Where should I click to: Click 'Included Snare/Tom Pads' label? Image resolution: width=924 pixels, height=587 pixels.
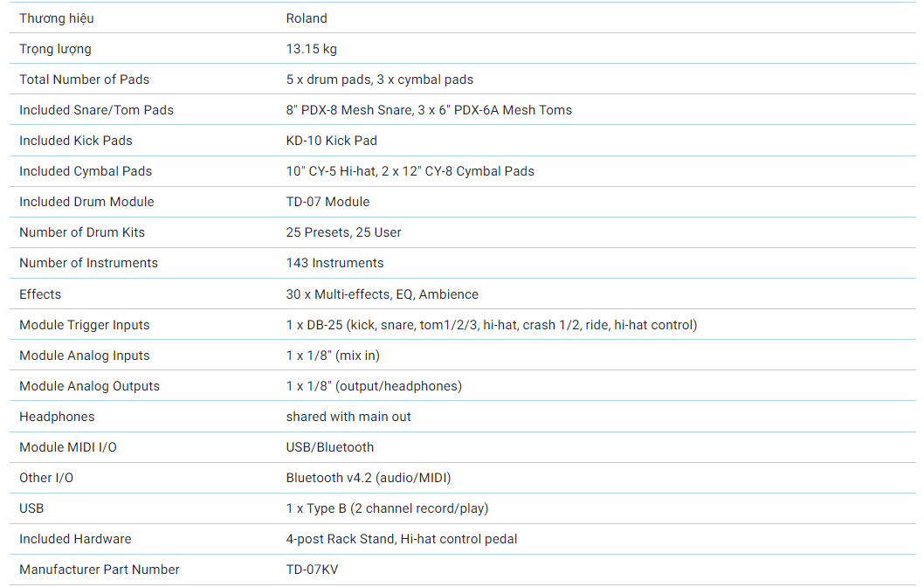click(97, 110)
